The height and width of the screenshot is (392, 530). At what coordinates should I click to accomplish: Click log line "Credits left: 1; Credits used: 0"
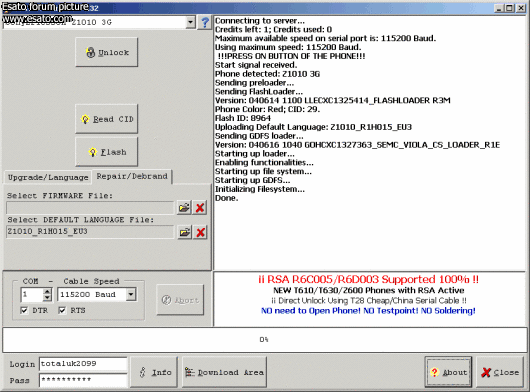tap(273, 29)
